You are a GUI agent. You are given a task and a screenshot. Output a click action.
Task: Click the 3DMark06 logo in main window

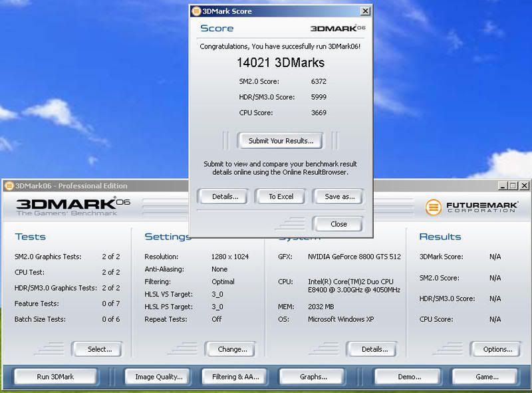click(73, 205)
